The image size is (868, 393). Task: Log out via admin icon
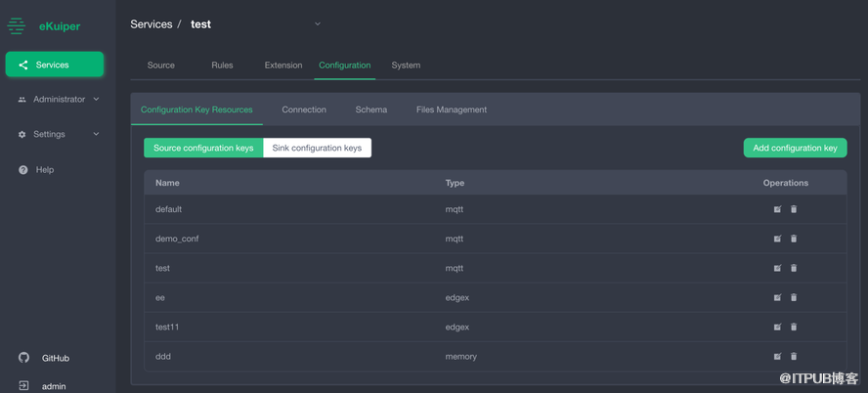tap(24, 386)
